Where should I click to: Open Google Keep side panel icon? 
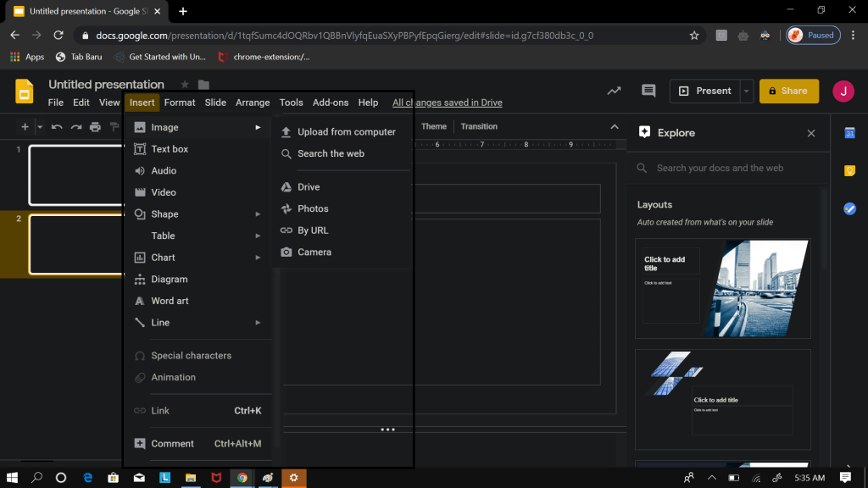tap(849, 171)
